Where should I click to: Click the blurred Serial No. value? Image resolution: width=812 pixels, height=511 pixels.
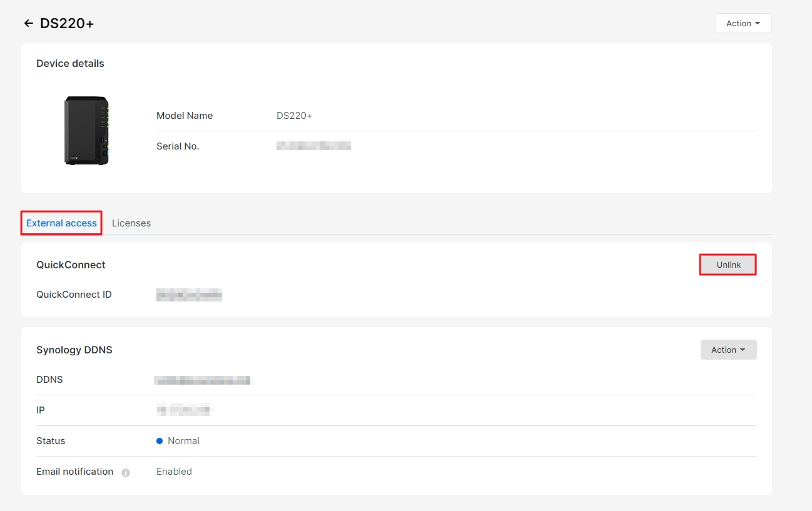pyautogui.click(x=313, y=145)
